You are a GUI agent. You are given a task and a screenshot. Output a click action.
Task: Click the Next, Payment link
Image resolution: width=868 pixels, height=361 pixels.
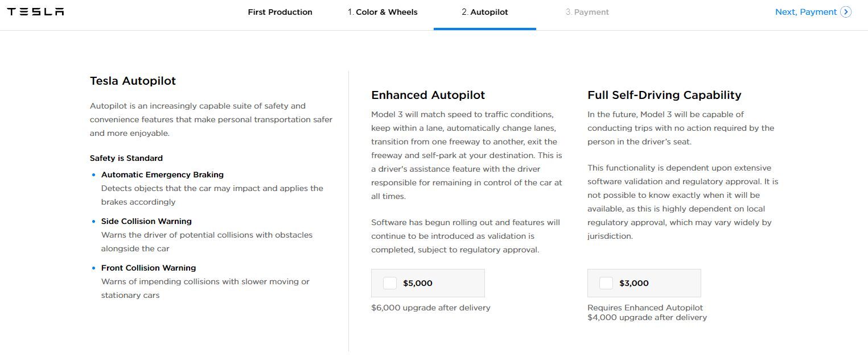[806, 12]
